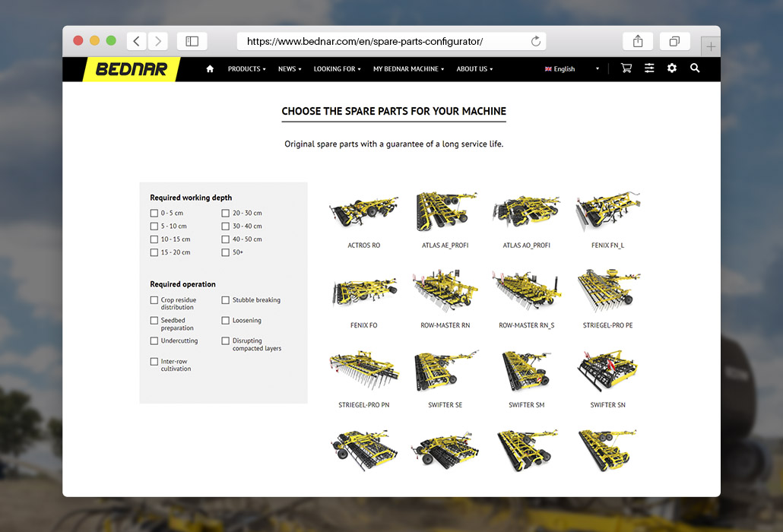Enable Crop residue distribution operation
Screen dimensions: 783x532
154,300
